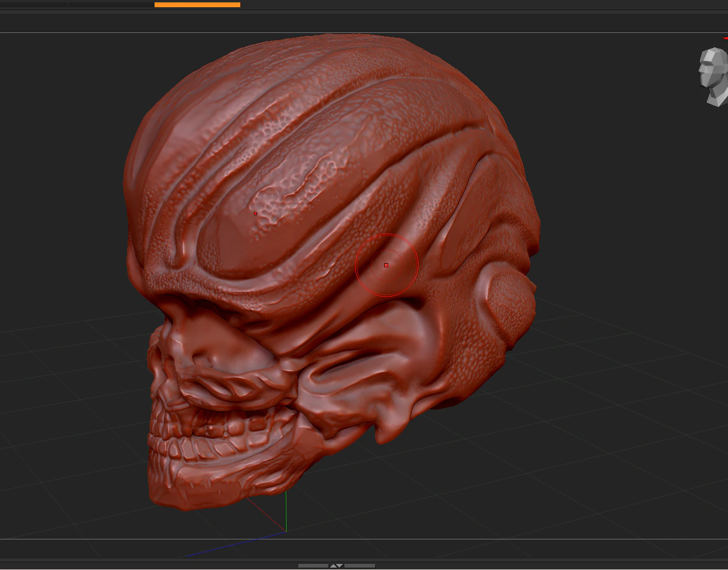Click the CamView head orientation gizmo
This screenshot has width=728, height=570.
[713, 77]
